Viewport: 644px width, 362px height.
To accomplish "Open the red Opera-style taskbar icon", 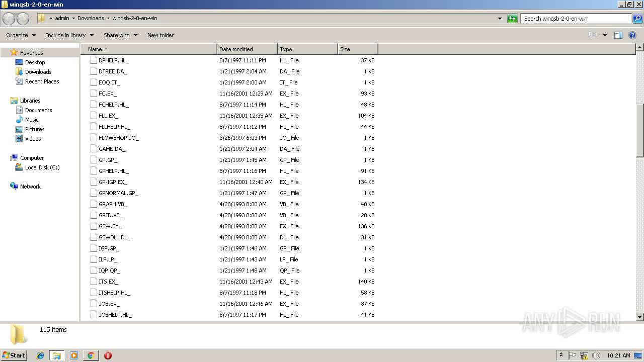I will coord(108,355).
